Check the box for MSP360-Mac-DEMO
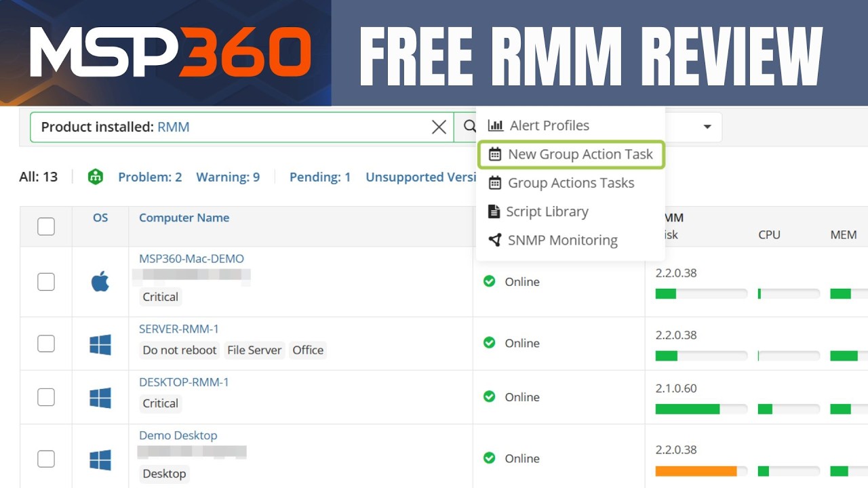Image resolution: width=868 pixels, height=488 pixels. (x=46, y=281)
